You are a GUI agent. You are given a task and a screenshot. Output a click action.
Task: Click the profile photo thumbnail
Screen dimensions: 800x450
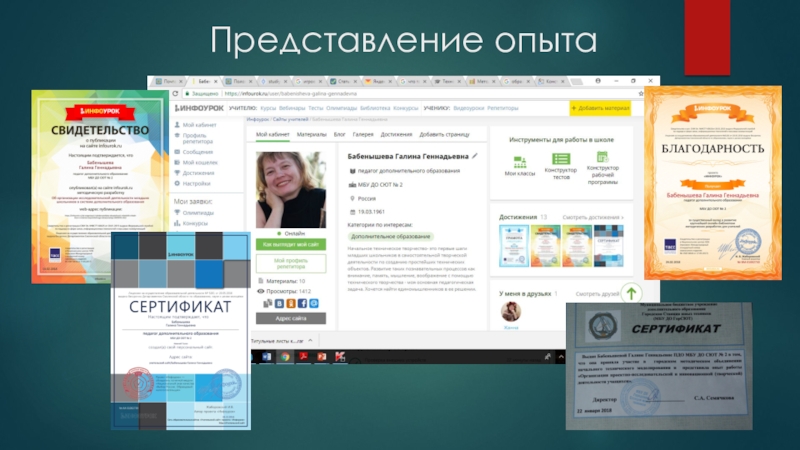pos(291,190)
